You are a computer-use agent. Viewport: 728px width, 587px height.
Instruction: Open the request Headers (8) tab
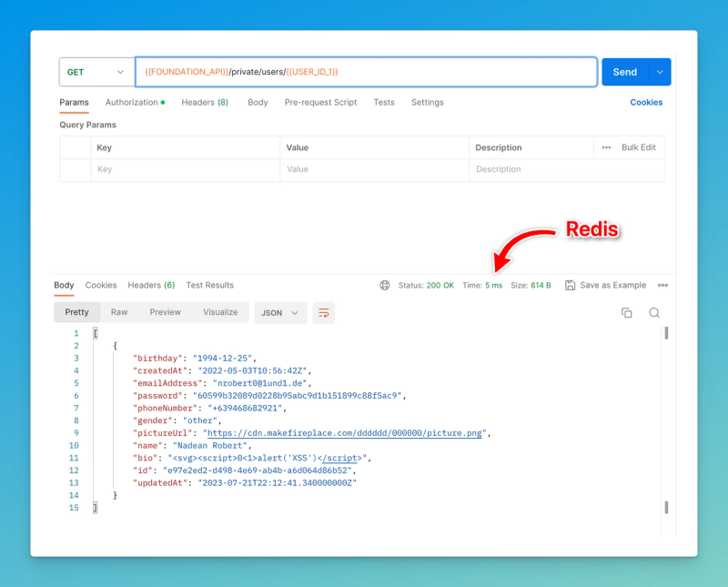click(205, 102)
